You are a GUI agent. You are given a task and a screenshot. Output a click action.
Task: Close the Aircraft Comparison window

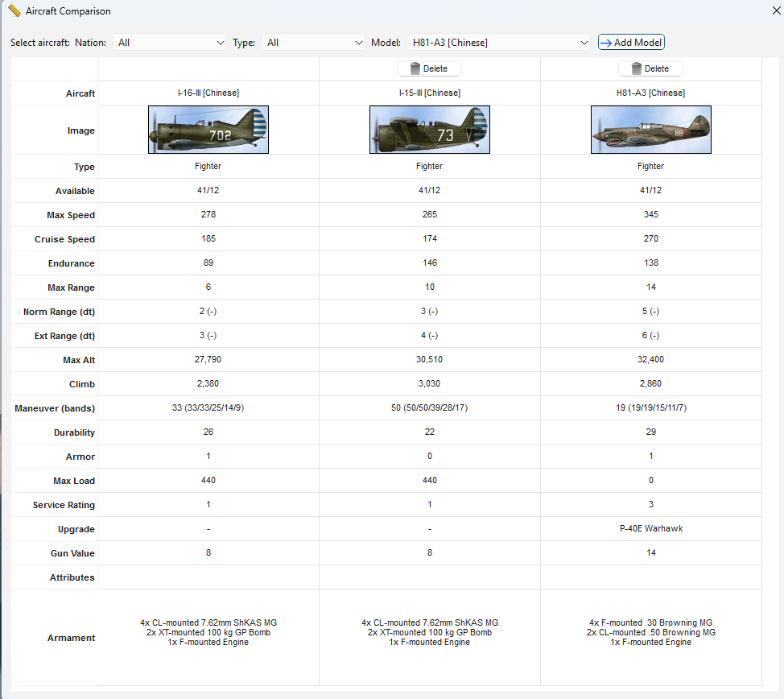click(x=776, y=10)
